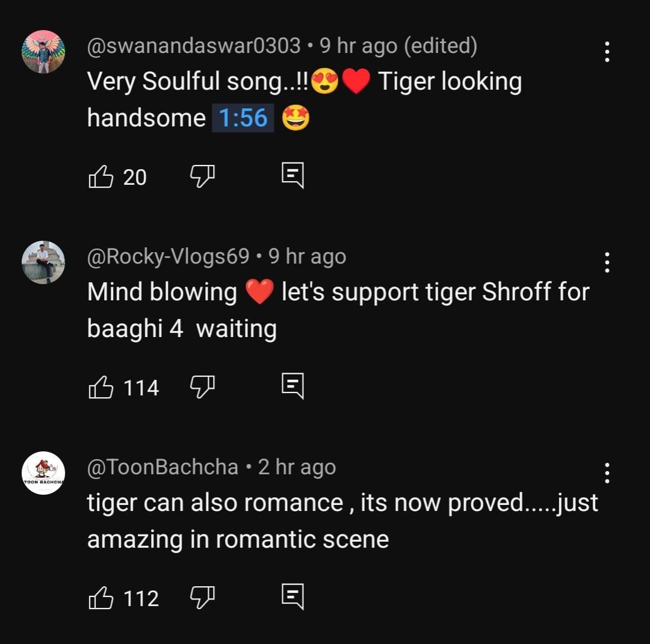Dislike the "tiger can also romance" comment
The image size is (650, 644).
coord(202,597)
